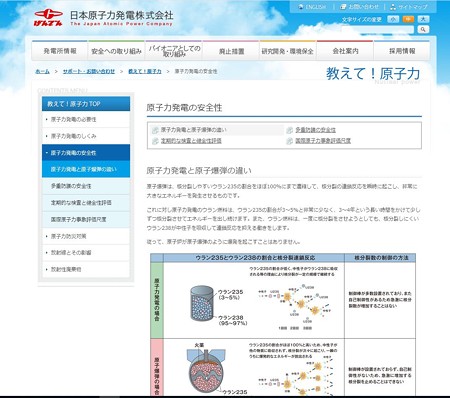Open the 発電所情報 navigation tab

click(60, 51)
